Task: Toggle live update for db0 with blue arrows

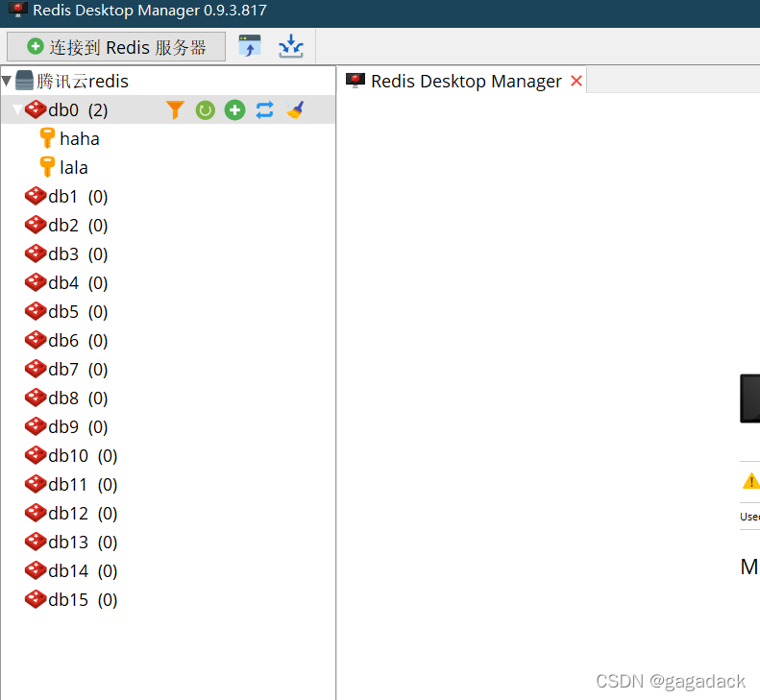Action: click(264, 110)
